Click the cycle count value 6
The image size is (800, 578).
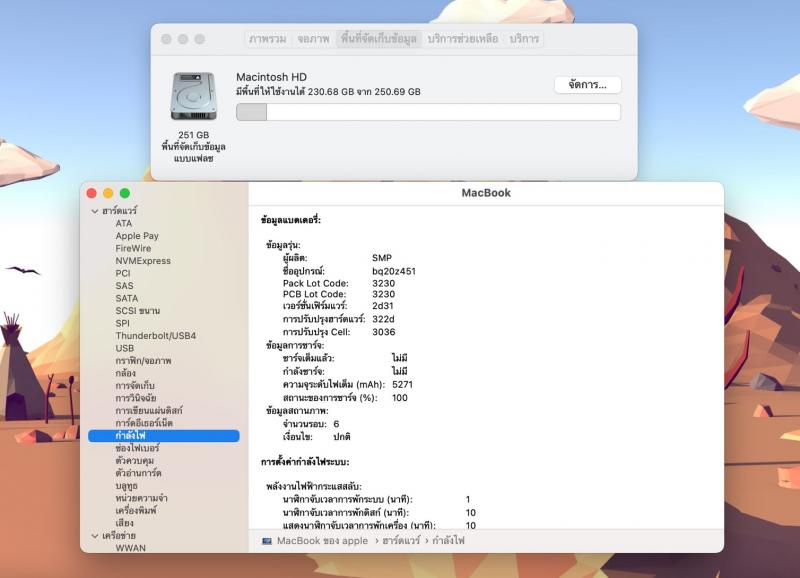pyautogui.click(x=336, y=424)
